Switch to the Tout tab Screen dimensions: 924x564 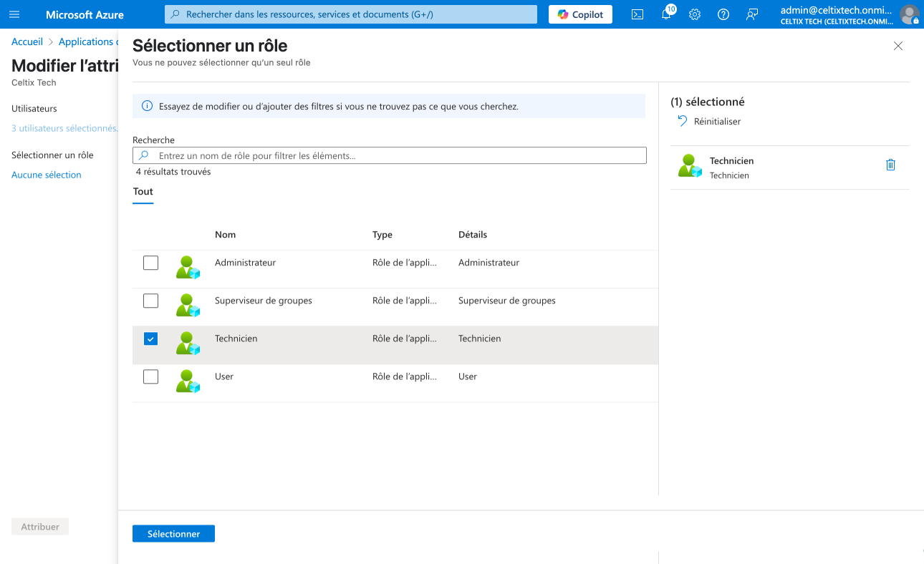click(143, 192)
